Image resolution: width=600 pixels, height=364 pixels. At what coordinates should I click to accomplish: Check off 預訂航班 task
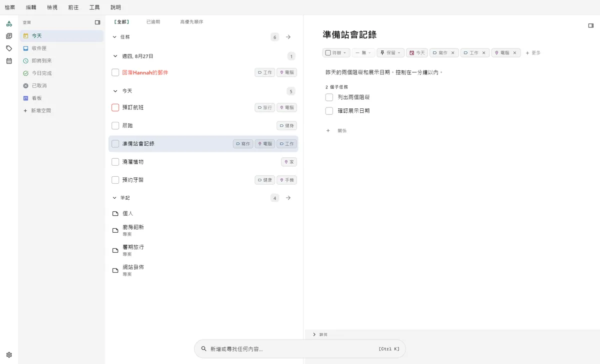(x=115, y=107)
